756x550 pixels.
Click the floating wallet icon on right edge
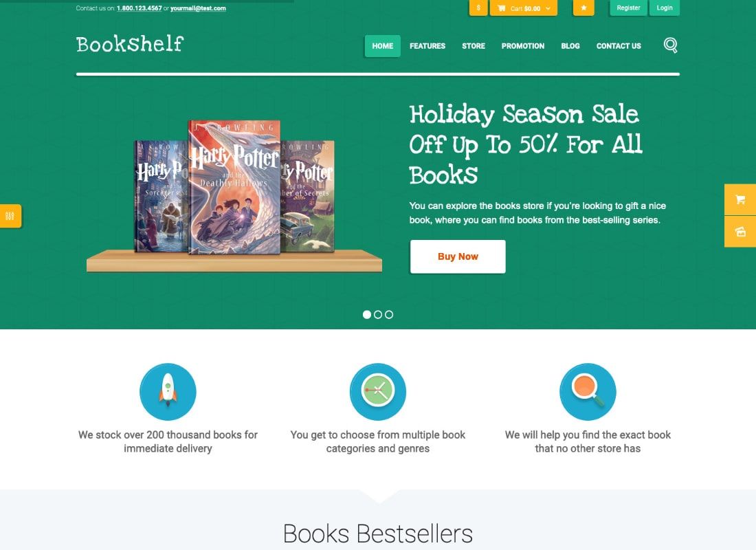click(x=740, y=232)
